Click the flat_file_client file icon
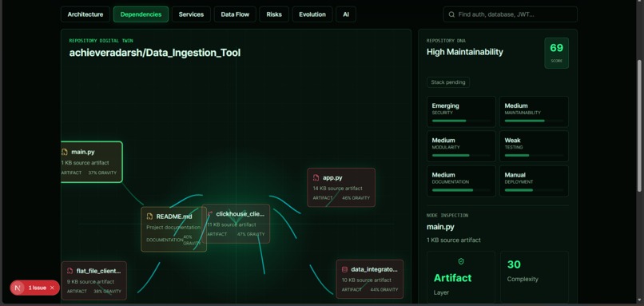 70,271
